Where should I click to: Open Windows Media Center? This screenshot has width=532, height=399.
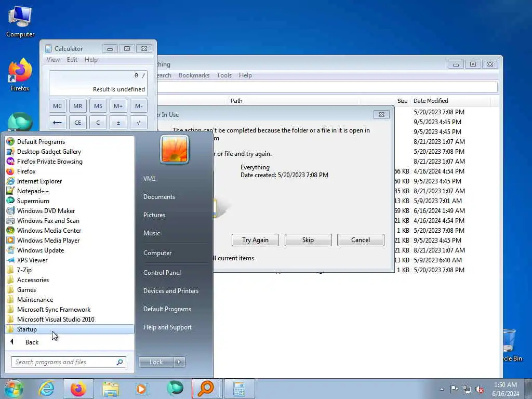(70, 230)
